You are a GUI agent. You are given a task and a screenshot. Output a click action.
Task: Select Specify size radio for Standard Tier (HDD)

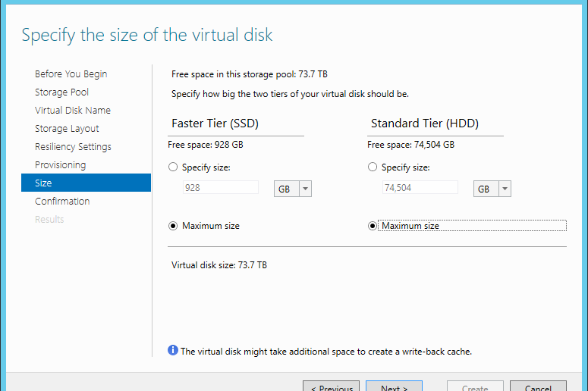pos(373,167)
